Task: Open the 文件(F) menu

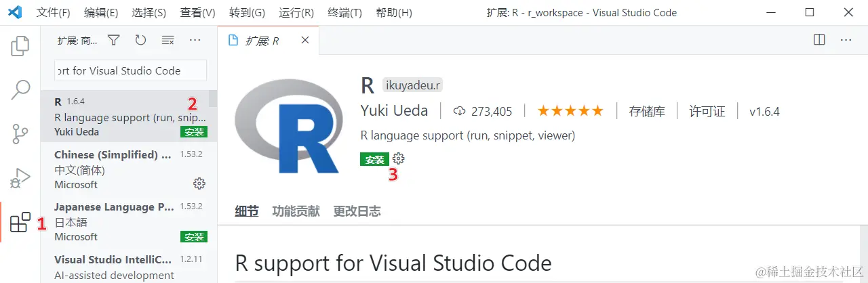Action: point(53,13)
